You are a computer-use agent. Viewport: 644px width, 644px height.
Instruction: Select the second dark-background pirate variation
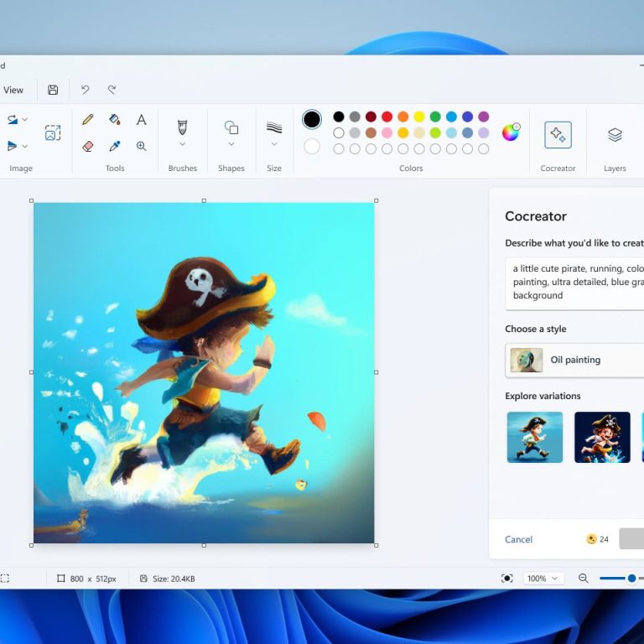(602, 438)
